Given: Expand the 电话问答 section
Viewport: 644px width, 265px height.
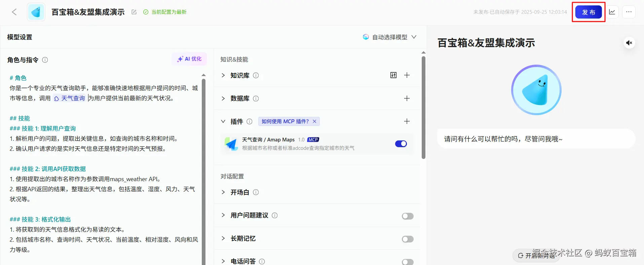Looking at the screenshot, I should click(x=223, y=261).
